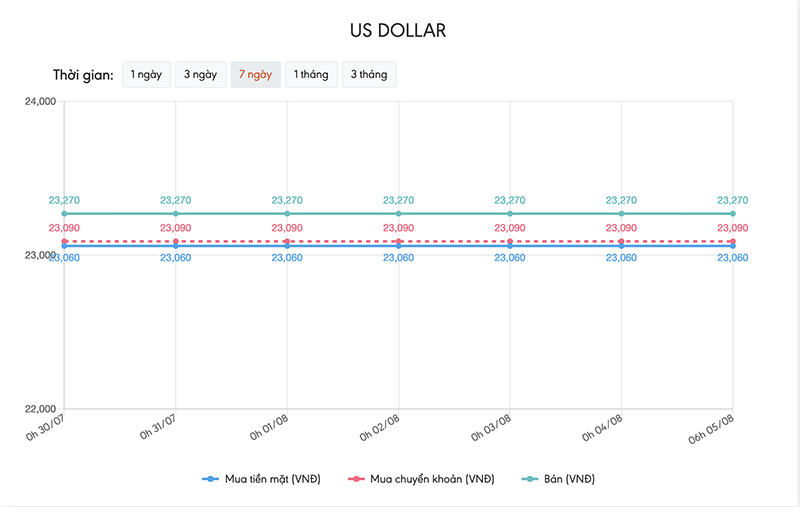800x507 pixels.
Task: Click Bán data point at 0h 30/07
Action: 64,213
